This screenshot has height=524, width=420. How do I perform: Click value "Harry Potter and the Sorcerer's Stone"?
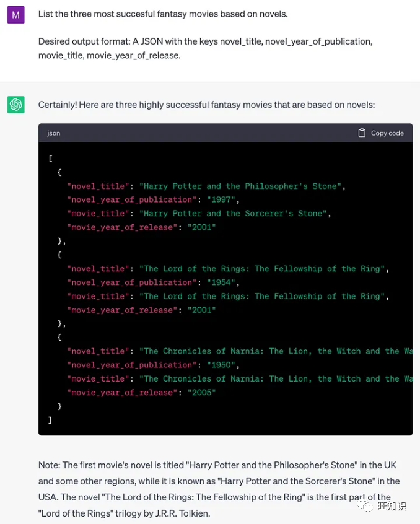point(233,214)
